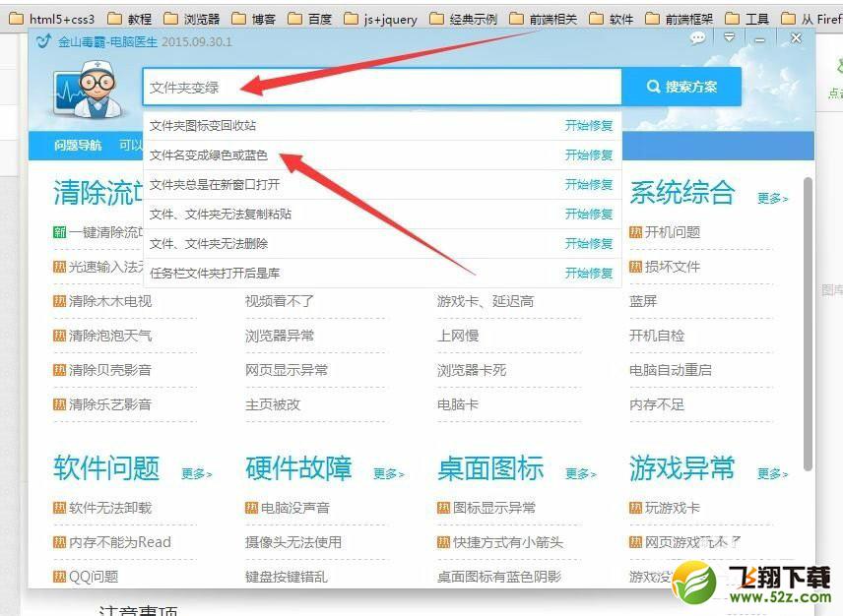
Task: Click the 主页被改 repair link
Action: click(273, 403)
